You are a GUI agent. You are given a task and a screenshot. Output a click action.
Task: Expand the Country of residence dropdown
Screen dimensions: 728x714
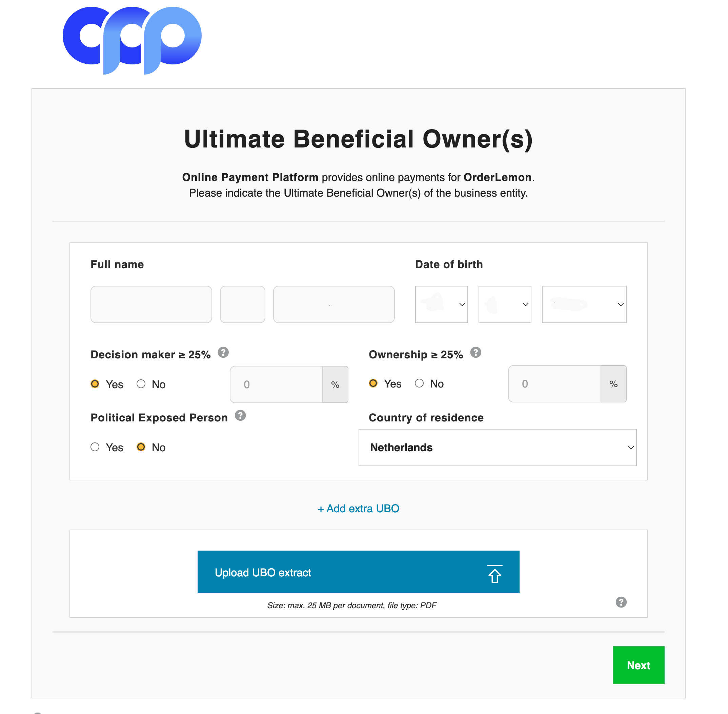(497, 448)
